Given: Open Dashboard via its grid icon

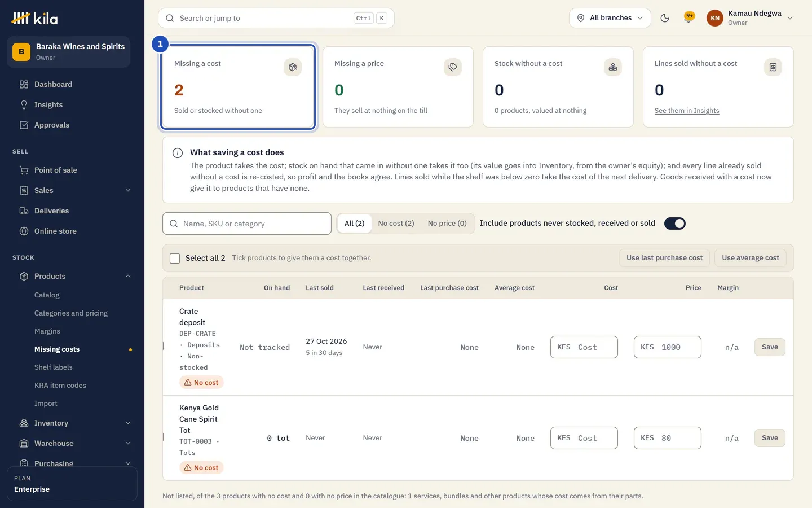Looking at the screenshot, I should 24,84.
